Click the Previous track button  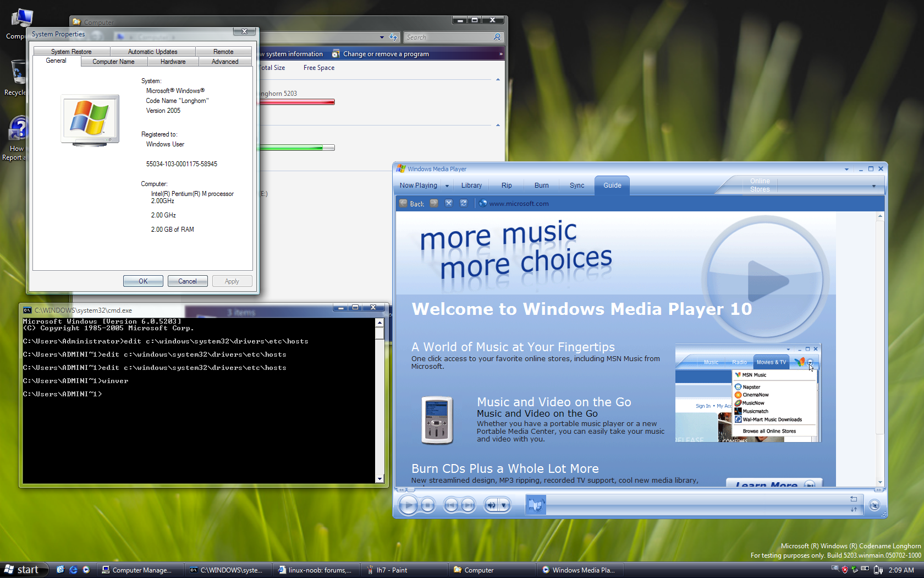(x=451, y=505)
